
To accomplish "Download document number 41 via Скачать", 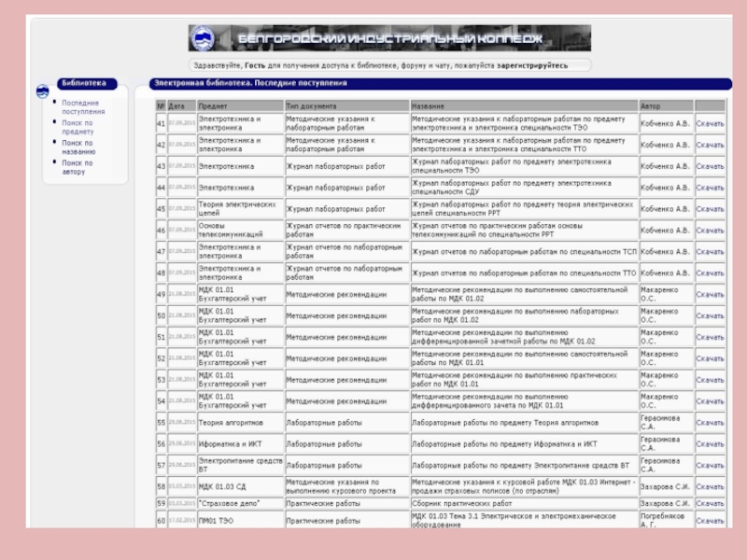I will tap(710, 123).
